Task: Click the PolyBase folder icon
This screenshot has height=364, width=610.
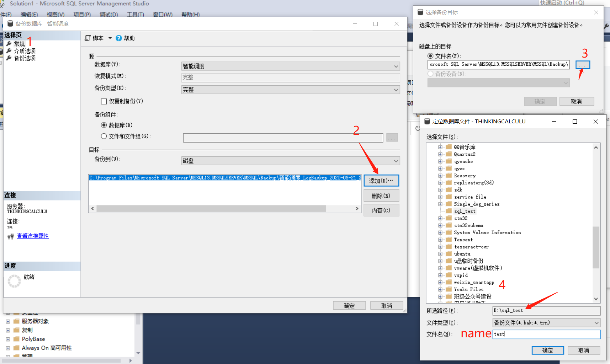Action: tap(16, 339)
